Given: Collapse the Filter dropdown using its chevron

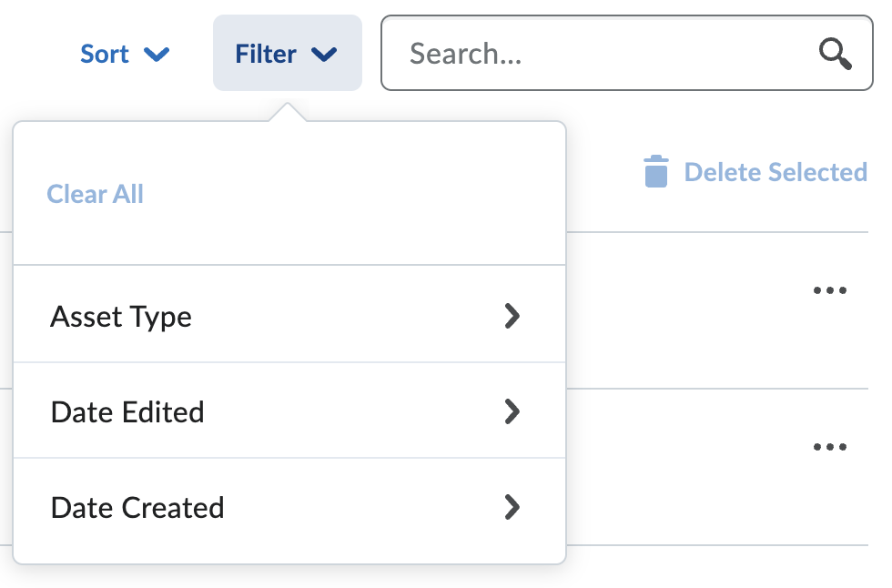Looking at the screenshot, I should tap(324, 54).
